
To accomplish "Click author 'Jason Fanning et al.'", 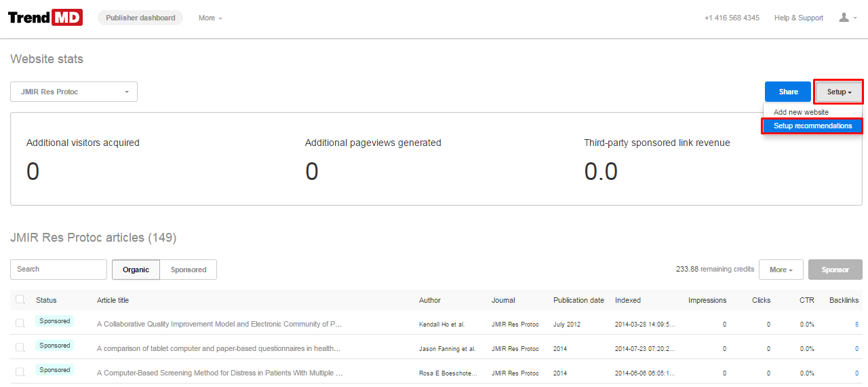I will (x=448, y=349).
